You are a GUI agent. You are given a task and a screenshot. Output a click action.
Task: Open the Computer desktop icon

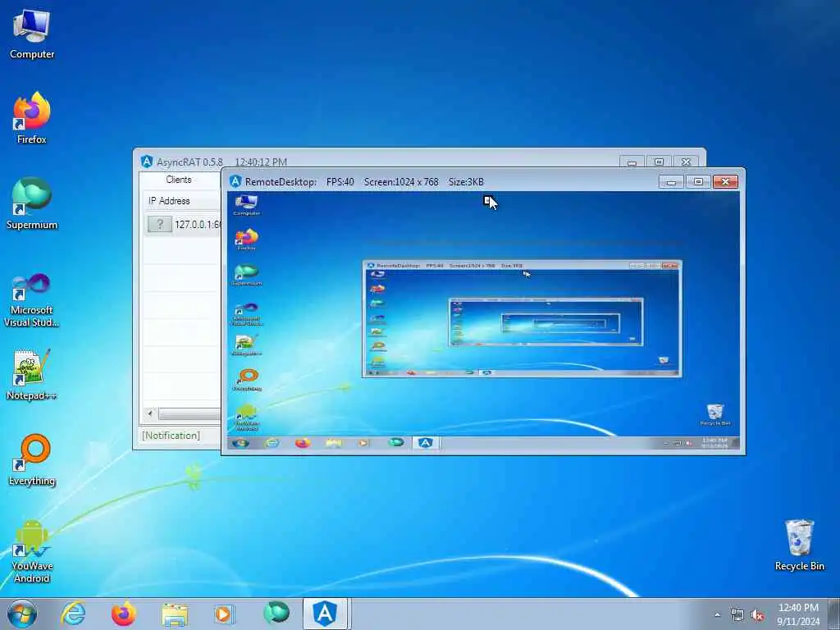click(x=32, y=34)
